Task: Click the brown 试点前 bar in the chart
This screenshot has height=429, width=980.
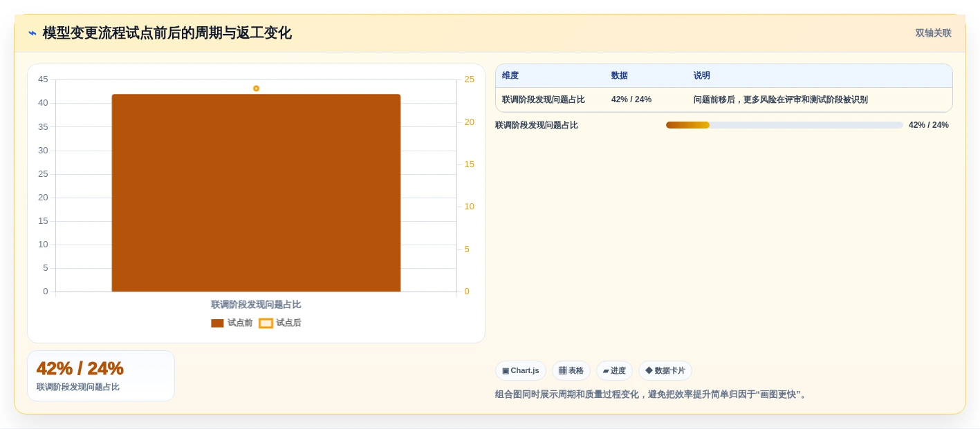Action: click(256, 193)
